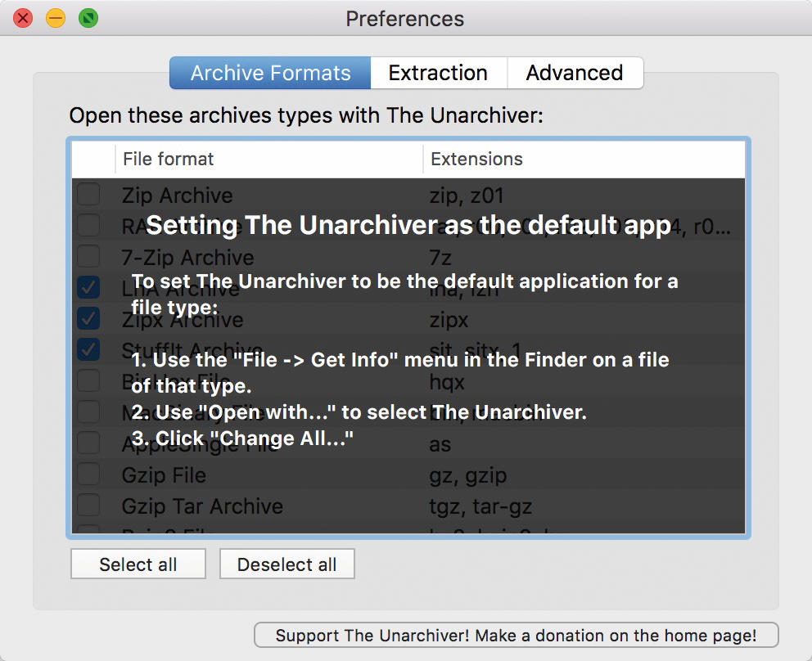Select the 'tgz, tar-gz' extensions cell

480,506
